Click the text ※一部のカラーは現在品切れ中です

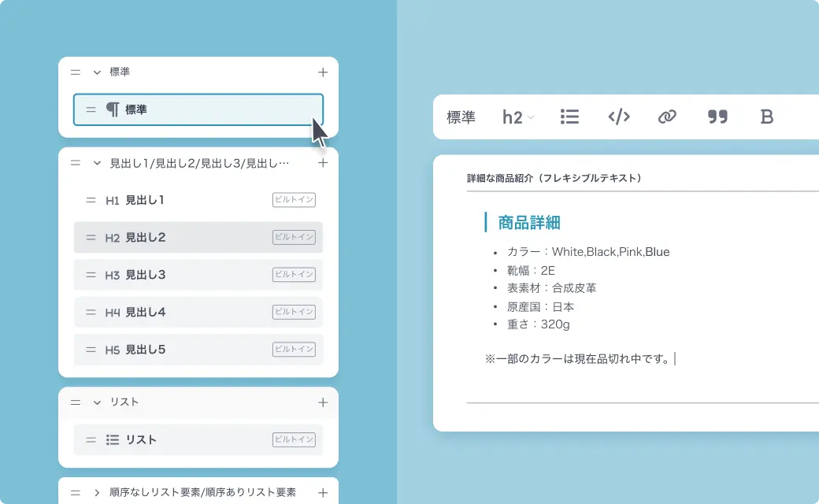(x=577, y=359)
